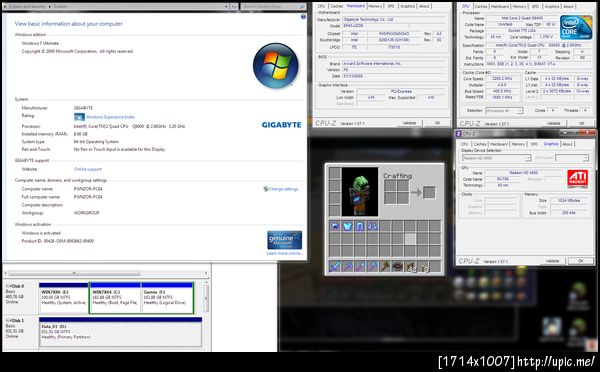The height and width of the screenshot is (372, 600).
Task: Switch to Mainboard tab in Graphics CPU-Z window
Action: click(x=499, y=144)
